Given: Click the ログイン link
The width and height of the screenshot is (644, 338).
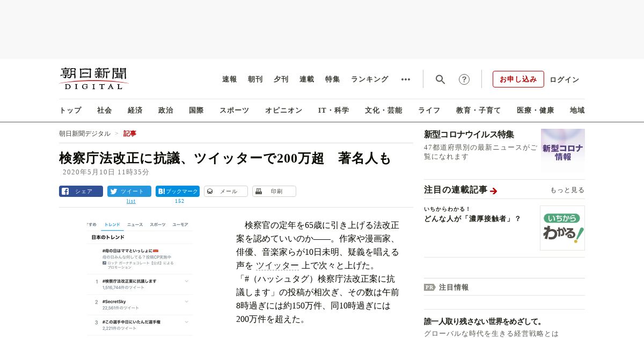Looking at the screenshot, I should [565, 80].
